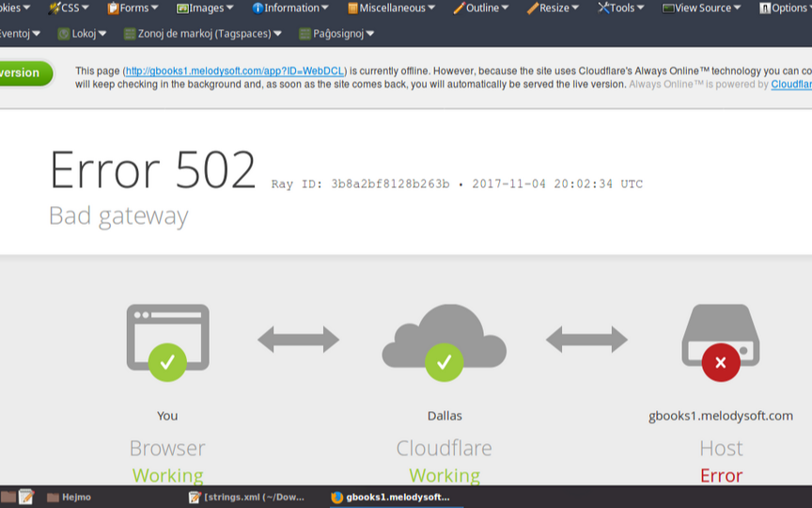The height and width of the screenshot is (508, 812).
Task: Click the green checkmark on Cloudflare cloud
Action: pyautogui.click(x=445, y=362)
